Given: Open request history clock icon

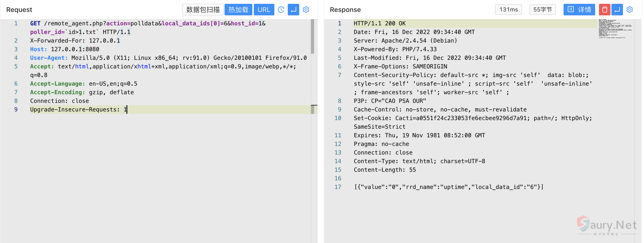Looking at the screenshot, I should [x=281, y=10].
